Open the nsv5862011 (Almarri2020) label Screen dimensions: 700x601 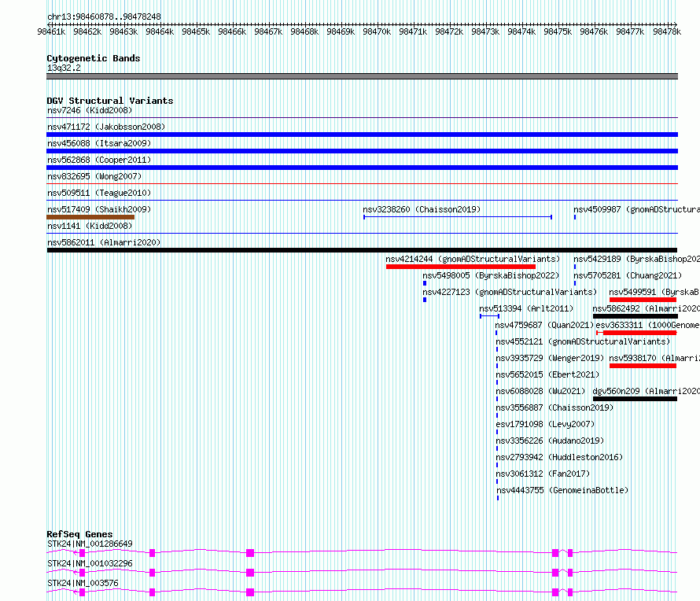[x=104, y=243]
